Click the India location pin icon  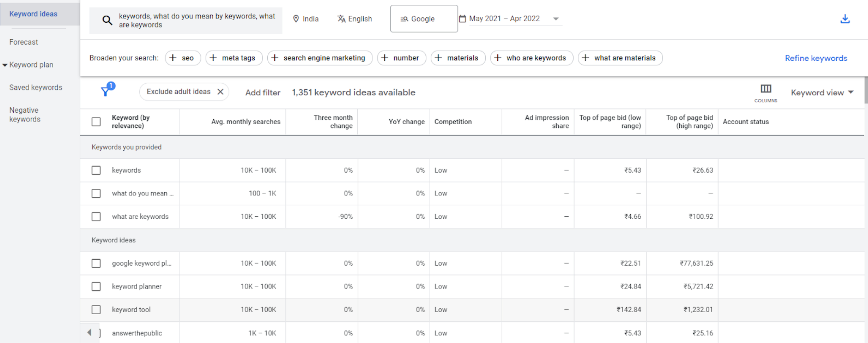click(x=296, y=19)
